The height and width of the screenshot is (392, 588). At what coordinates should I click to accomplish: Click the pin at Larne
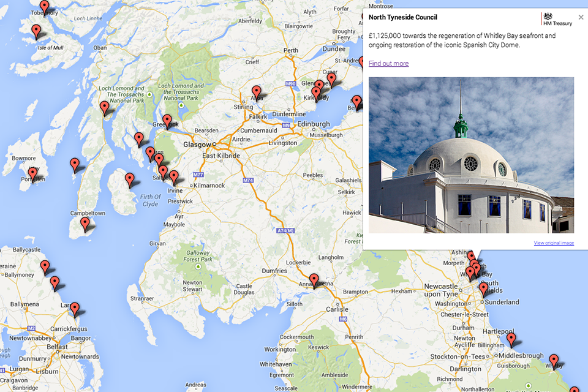pos(75,309)
